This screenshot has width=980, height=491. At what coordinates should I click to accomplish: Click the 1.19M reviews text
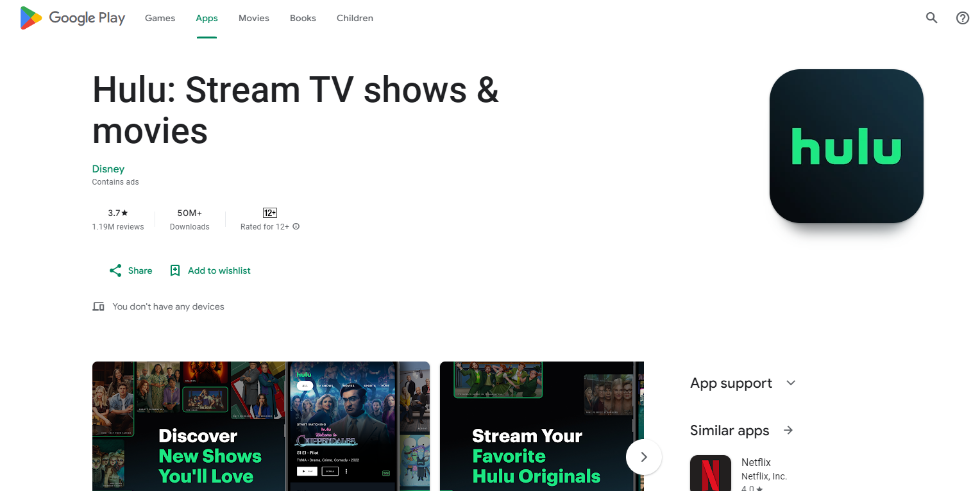[x=118, y=227]
